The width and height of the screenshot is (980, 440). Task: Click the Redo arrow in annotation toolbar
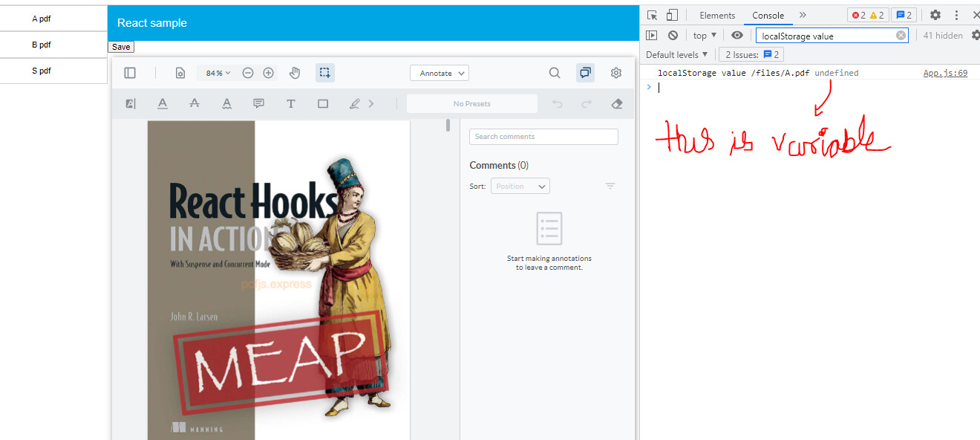[x=587, y=104]
